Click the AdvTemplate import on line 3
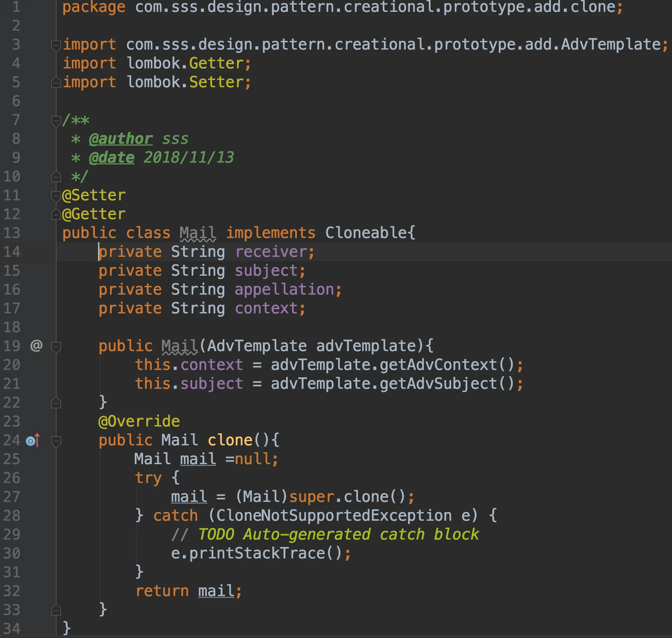 click(611, 45)
